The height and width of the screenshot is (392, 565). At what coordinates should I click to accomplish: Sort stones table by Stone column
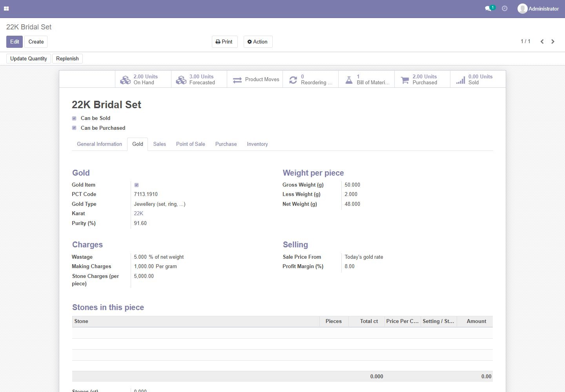196,321
